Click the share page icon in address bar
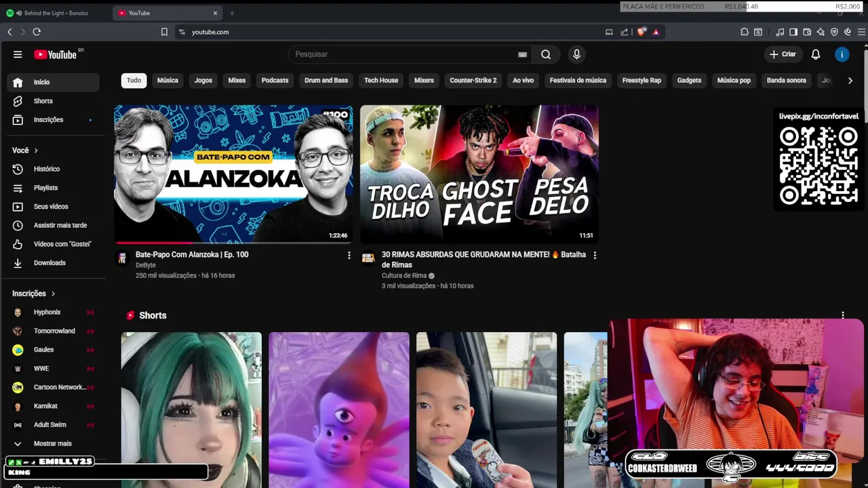This screenshot has height=488, width=868. (x=625, y=32)
